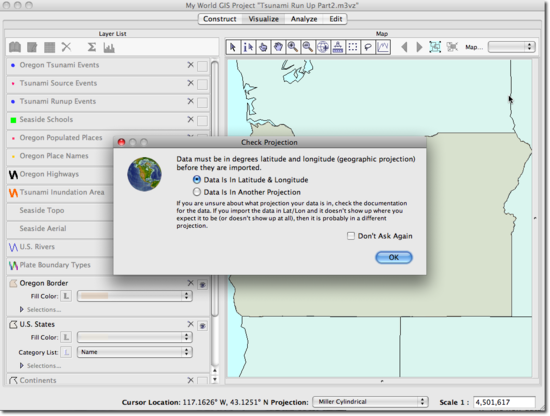The width and height of the screenshot is (550, 416).
Task: Open the layer library book icon
Action: [15, 47]
